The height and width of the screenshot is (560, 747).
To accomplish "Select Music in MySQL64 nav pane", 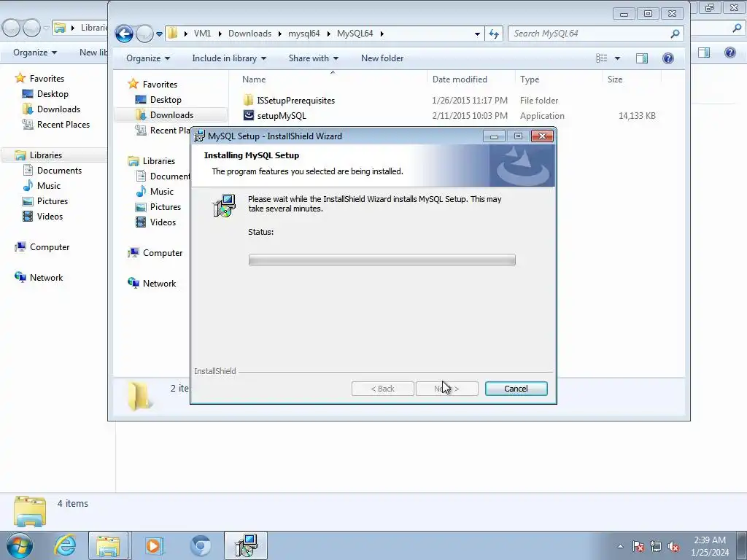I will (x=161, y=192).
